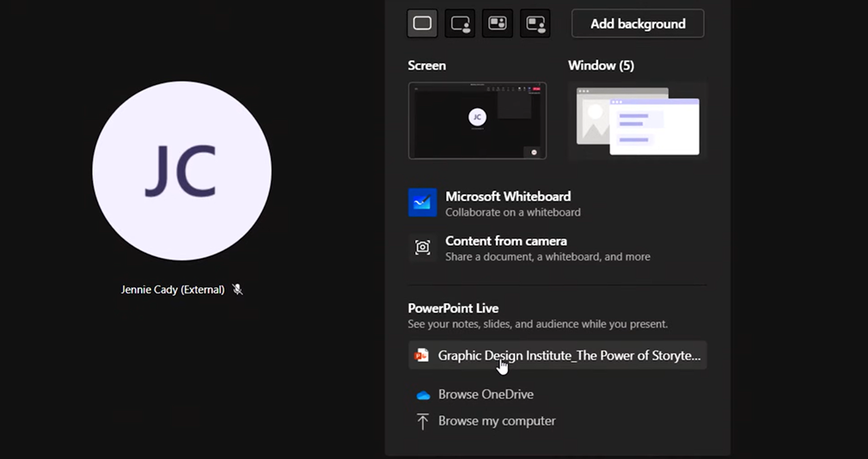
Task: Open the Window (5) sharing thumbnail
Action: (638, 120)
